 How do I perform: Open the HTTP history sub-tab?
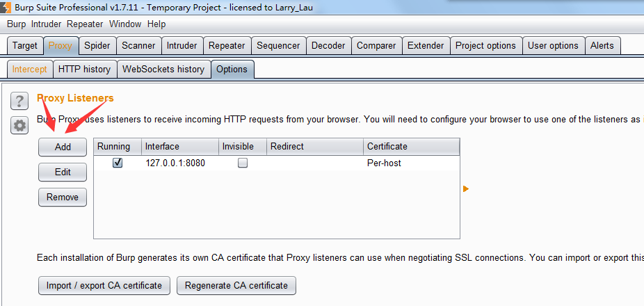[x=84, y=70]
